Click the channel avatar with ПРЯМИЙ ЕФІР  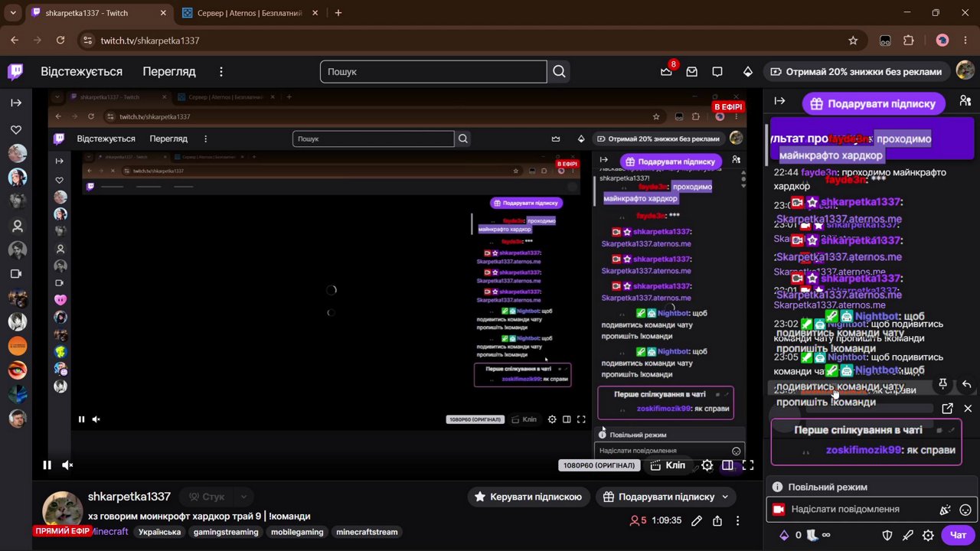tap(62, 511)
